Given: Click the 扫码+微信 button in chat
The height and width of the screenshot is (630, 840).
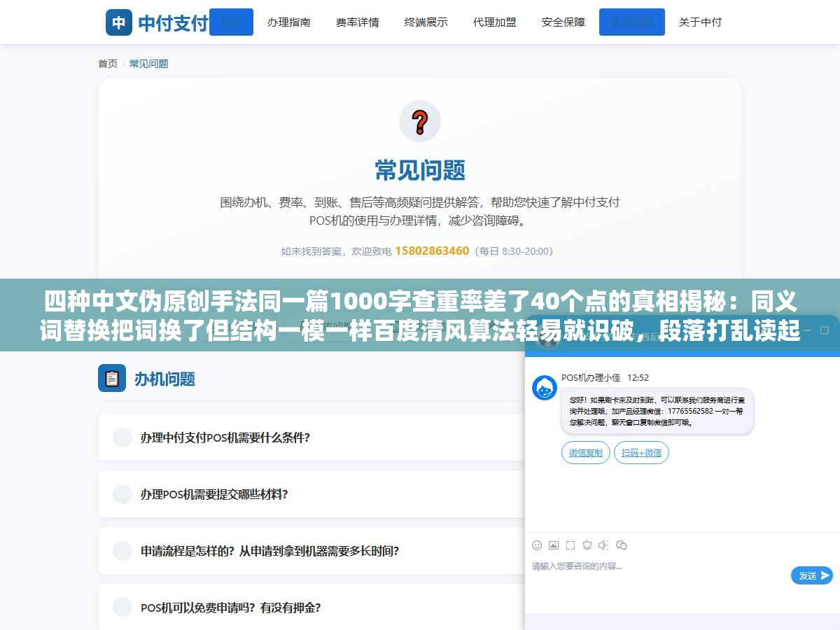Looking at the screenshot, I should pyautogui.click(x=641, y=453).
